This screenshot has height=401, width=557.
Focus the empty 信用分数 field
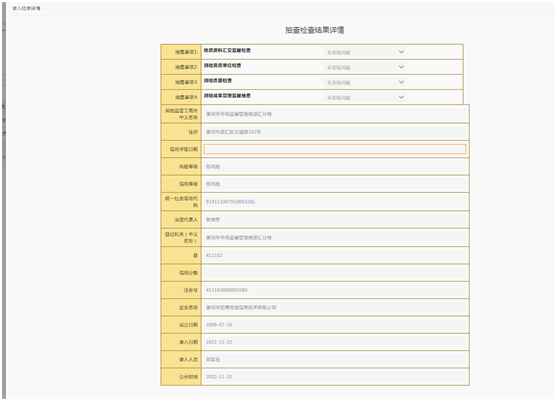335,273
